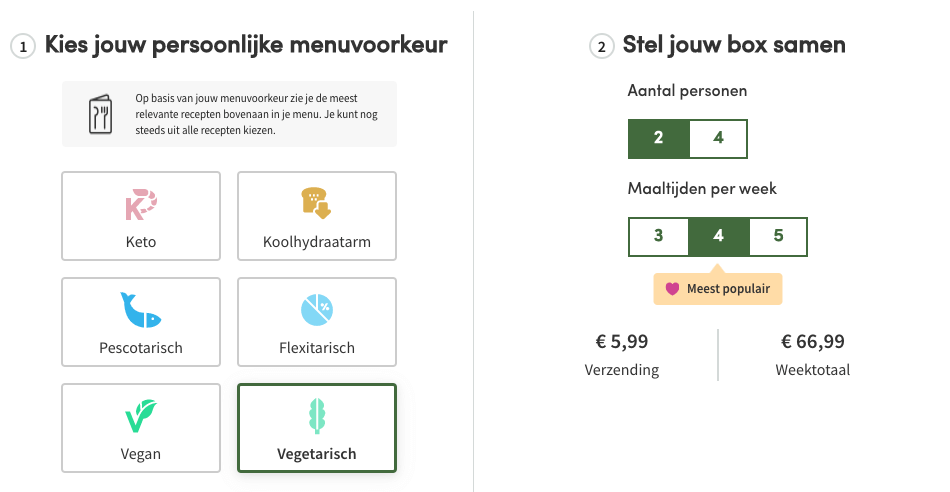Choose 3 meals per week

(658, 236)
